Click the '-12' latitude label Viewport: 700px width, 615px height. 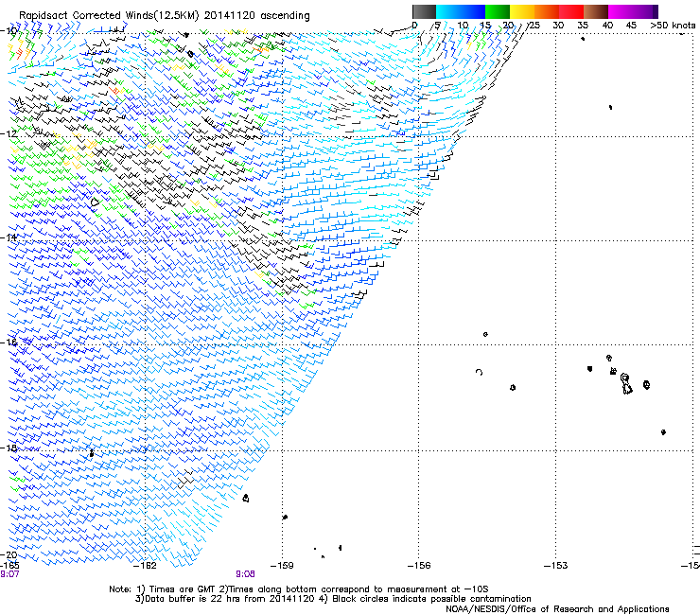tap(9, 133)
